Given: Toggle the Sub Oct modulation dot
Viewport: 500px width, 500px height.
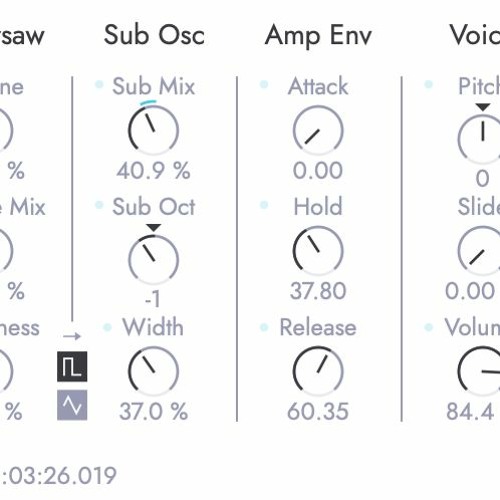Looking at the screenshot, I should coord(99,204).
